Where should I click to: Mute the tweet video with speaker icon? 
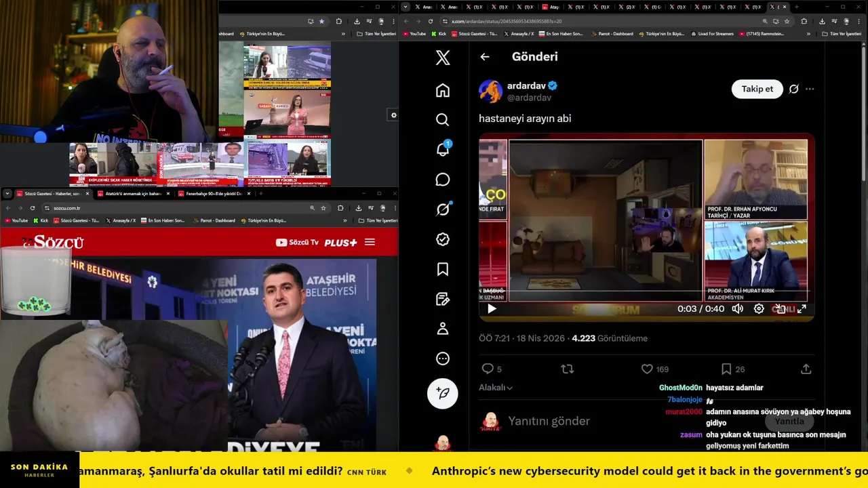738,309
